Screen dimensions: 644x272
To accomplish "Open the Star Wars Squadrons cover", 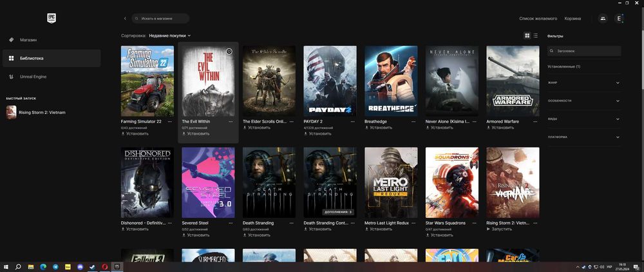I will (452, 182).
